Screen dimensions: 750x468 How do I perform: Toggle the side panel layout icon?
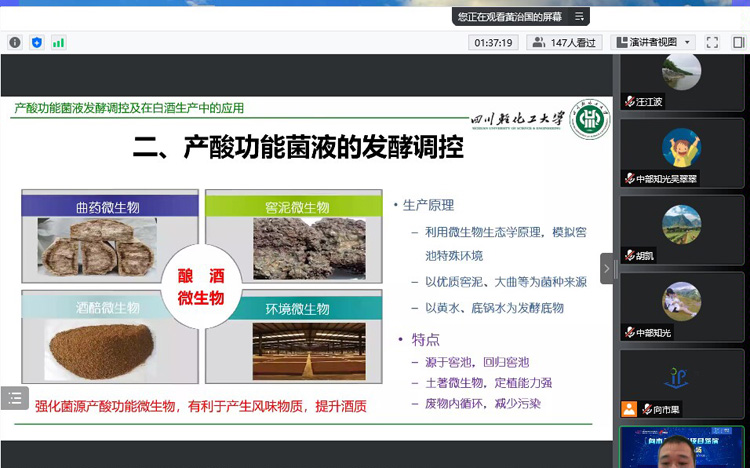739,43
